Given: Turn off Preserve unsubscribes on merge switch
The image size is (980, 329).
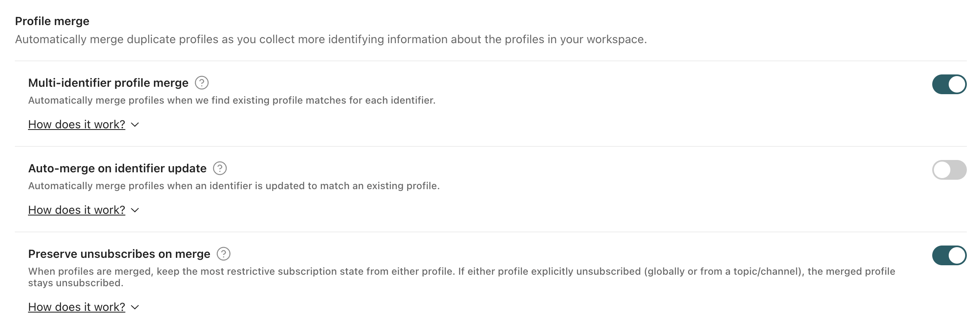Looking at the screenshot, I should point(949,255).
